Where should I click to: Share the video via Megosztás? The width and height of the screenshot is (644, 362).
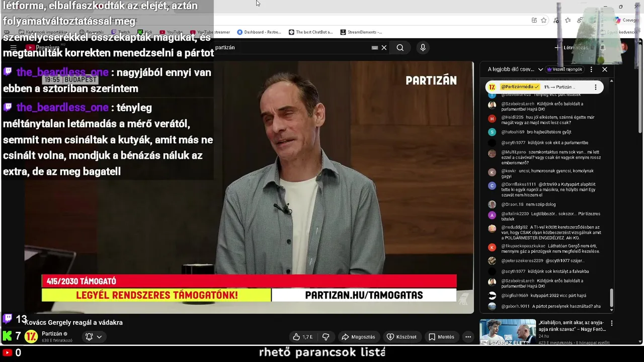pyautogui.click(x=358, y=337)
